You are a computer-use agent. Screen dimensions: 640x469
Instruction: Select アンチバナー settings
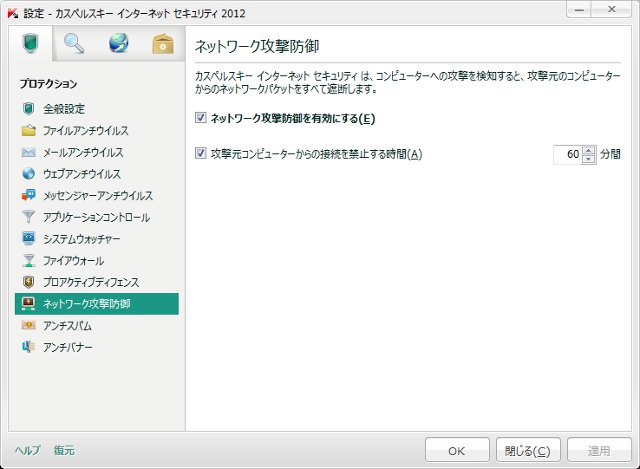click(x=97, y=347)
